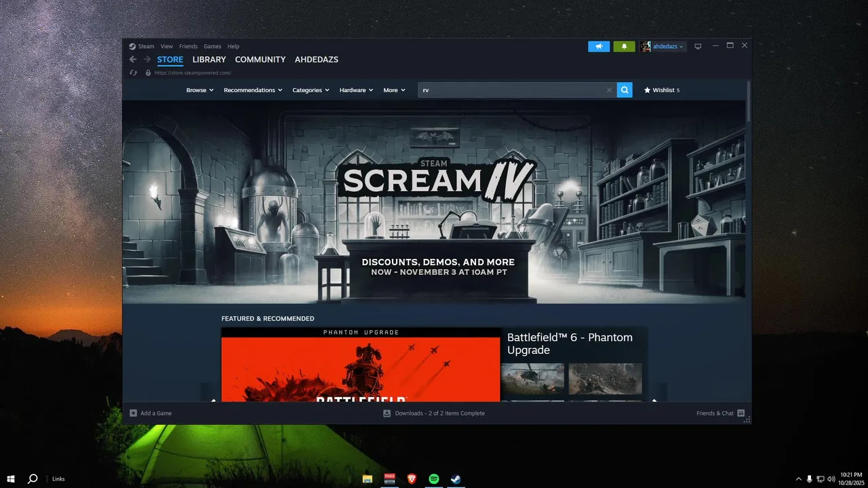Viewport: 868px width, 488px height.
Task: Click the ahdedazs profile avatar
Action: [x=646, y=46]
